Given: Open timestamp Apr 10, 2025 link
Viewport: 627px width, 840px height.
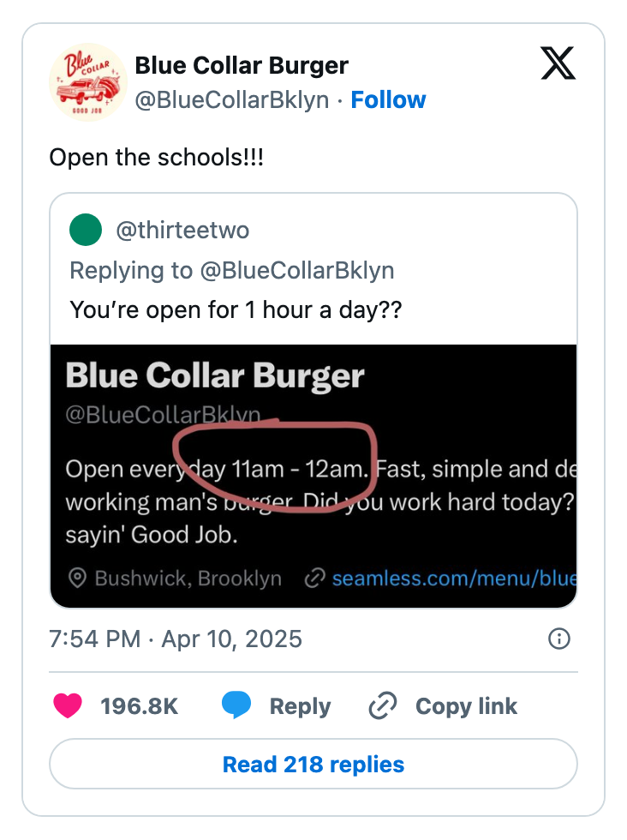Looking at the screenshot, I should [x=176, y=639].
